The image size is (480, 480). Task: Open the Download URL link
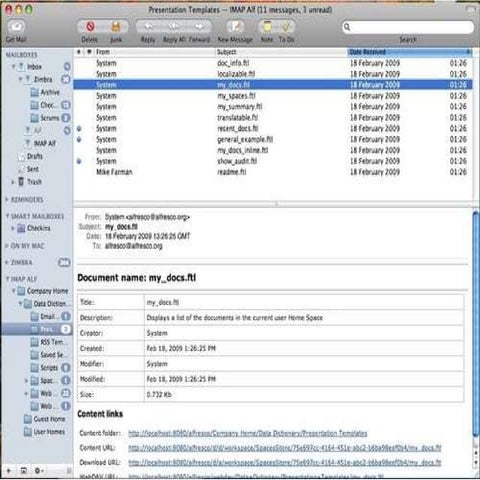click(x=285, y=463)
